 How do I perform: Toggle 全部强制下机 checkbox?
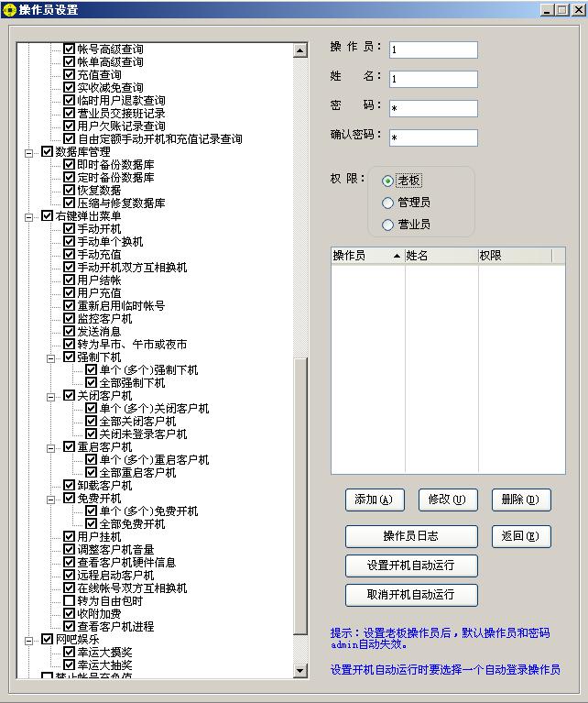pos(91,382)
